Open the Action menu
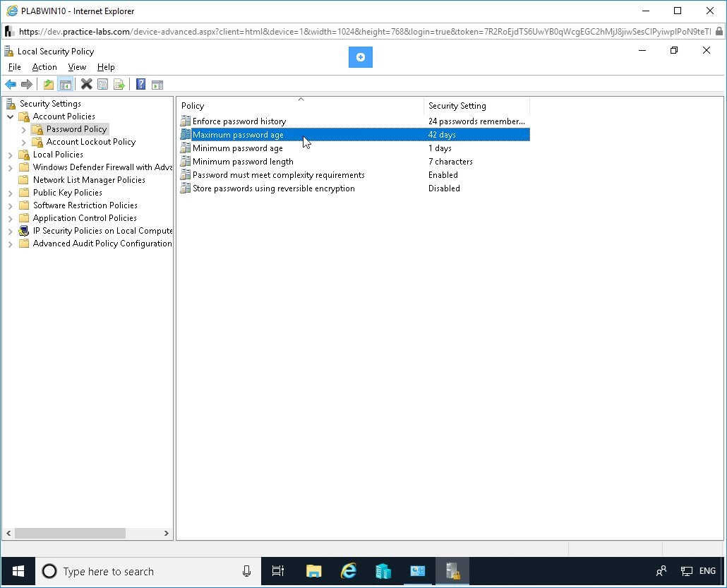This screenshot has width=727, height=588. (x=44, y=67)
